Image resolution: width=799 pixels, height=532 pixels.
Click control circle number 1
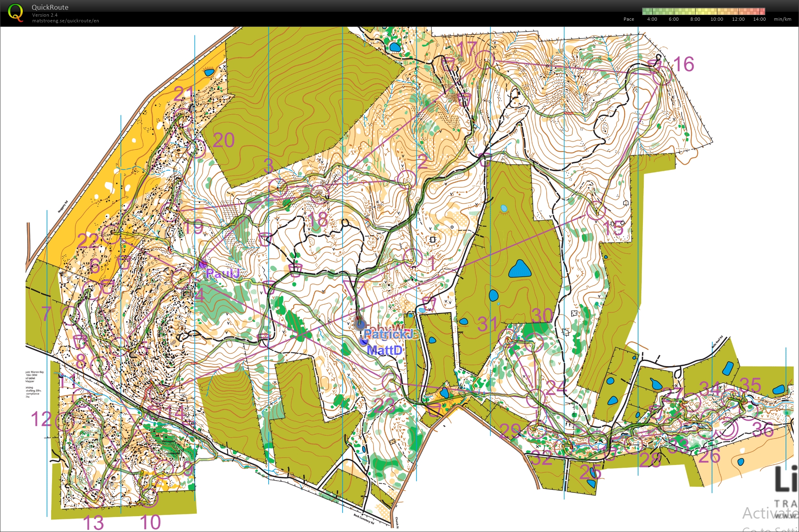pos(413,258)
